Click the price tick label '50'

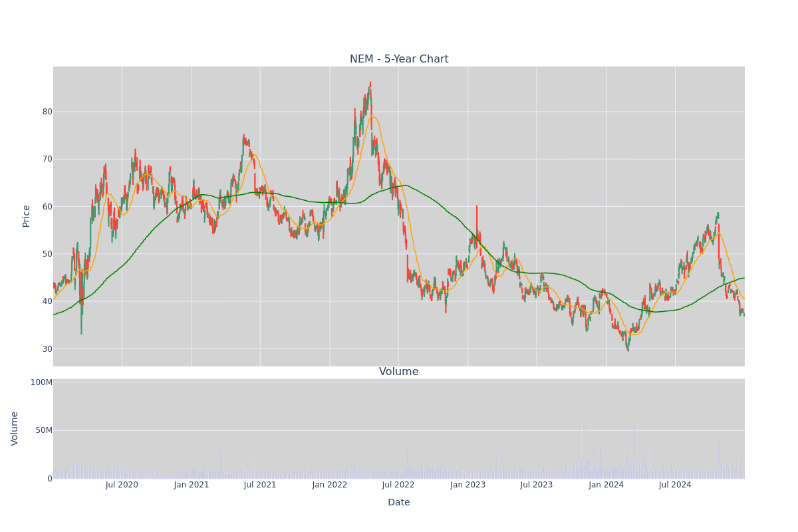tap(47, 254)
